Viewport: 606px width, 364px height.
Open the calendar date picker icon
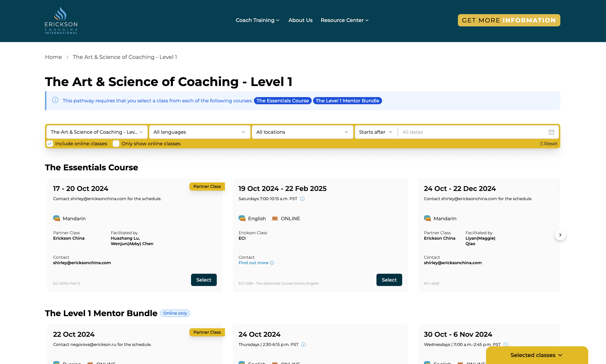[x=551, y=132]
